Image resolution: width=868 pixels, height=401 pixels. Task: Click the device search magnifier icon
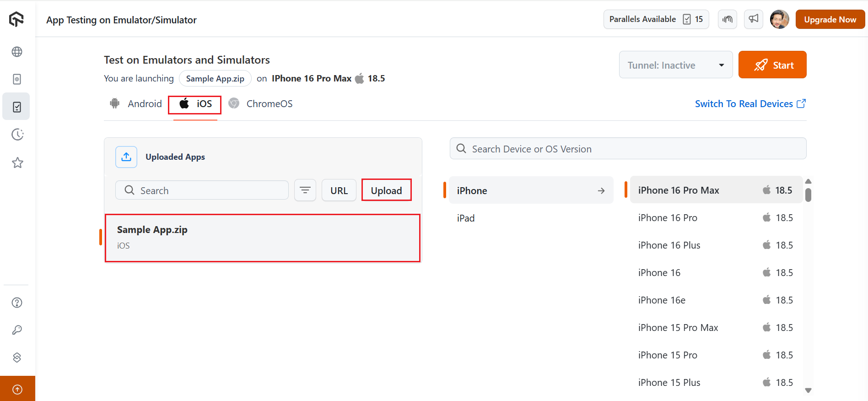click(x=461, y=149)
